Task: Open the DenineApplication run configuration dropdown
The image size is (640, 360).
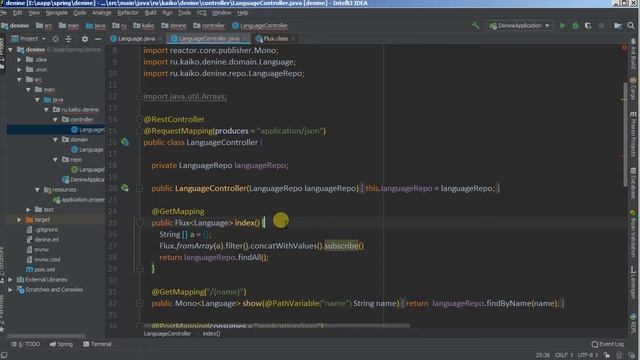Action: 520,25
